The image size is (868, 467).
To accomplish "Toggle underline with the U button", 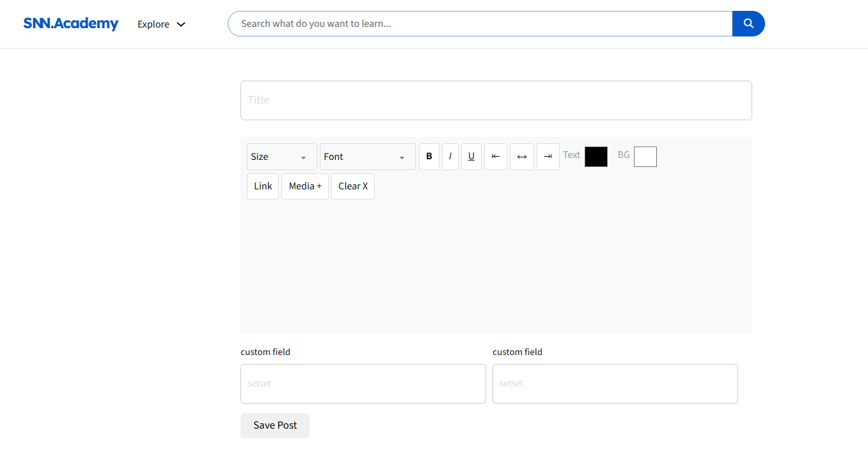I will (471, 157).
